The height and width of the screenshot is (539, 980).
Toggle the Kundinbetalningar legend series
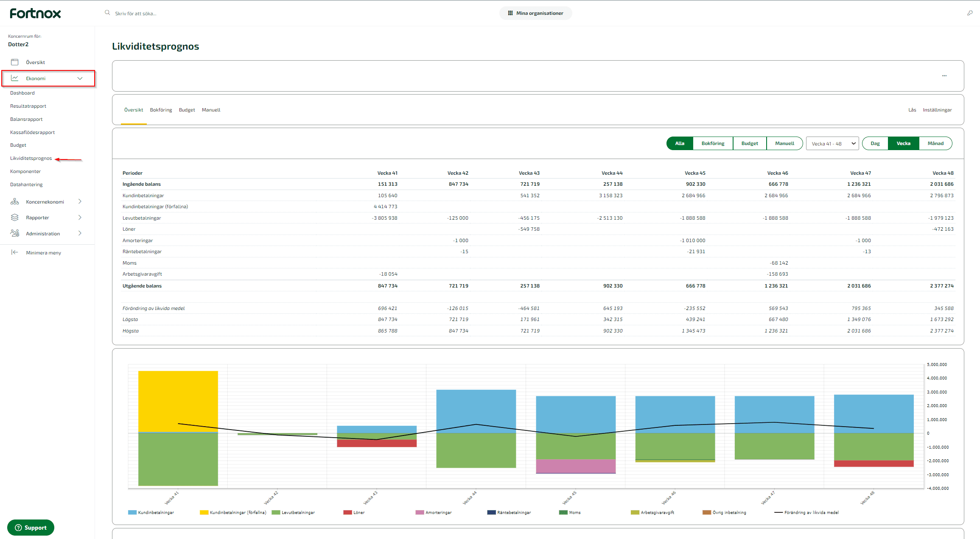151,513
